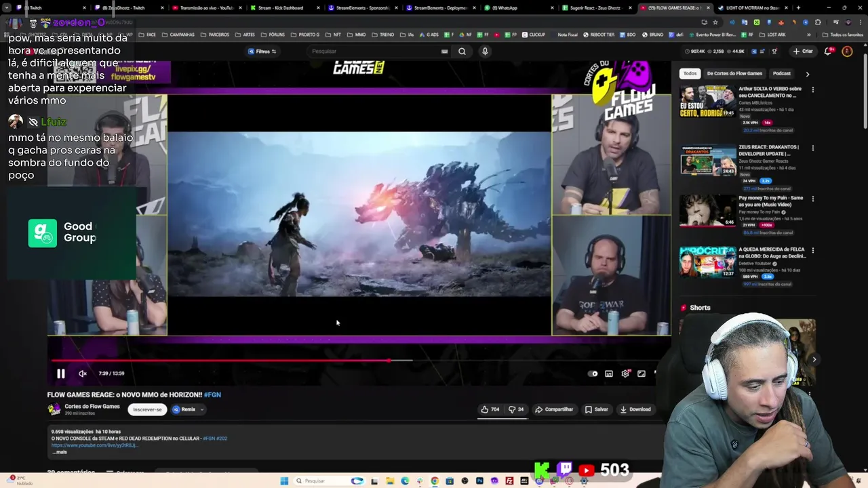Open Windows Start button
868x488 pixels.
click(x=283, y=481)
